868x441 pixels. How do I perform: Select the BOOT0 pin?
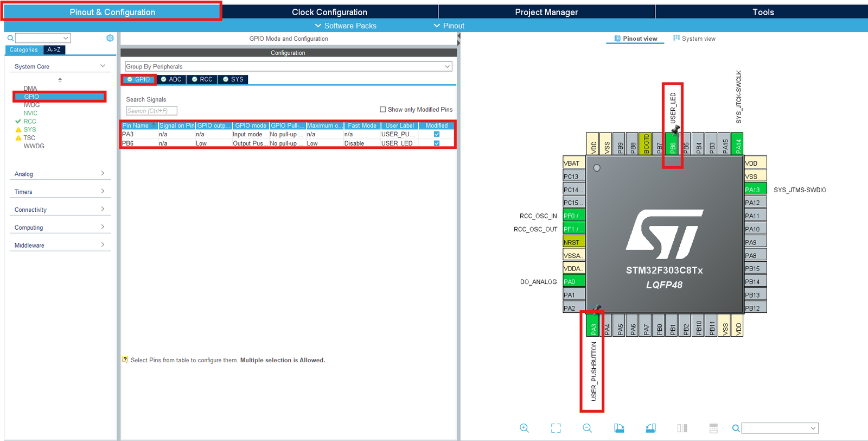[x=646, y=144]
